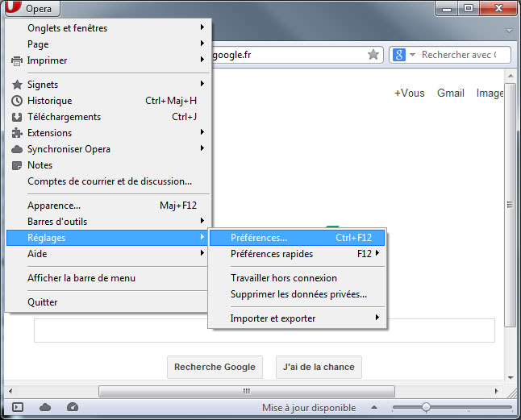Click the clock icon beside Historique
This screenshot has height=420, width=521.
click(x=17, y=101)
